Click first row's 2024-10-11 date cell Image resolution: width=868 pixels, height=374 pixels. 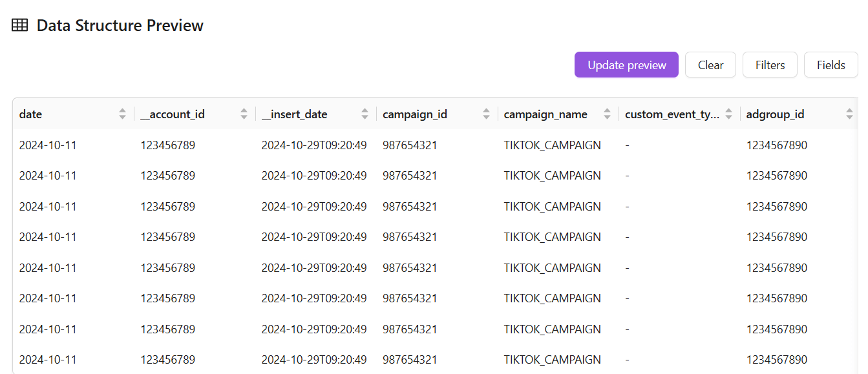tap(48, 145)
